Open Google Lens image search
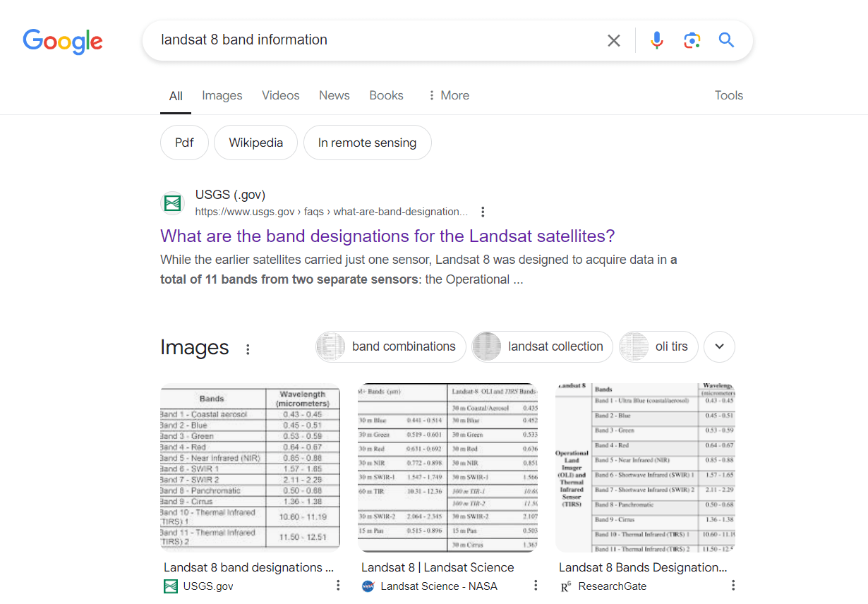The image size is (868, 604). [x=692, y=41]
